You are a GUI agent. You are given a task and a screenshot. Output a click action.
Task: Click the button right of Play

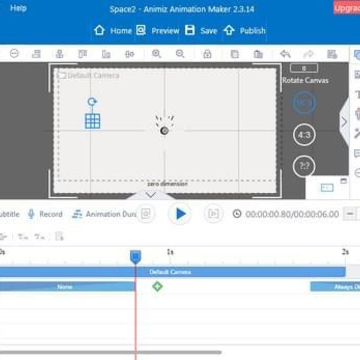coord(213,214)
